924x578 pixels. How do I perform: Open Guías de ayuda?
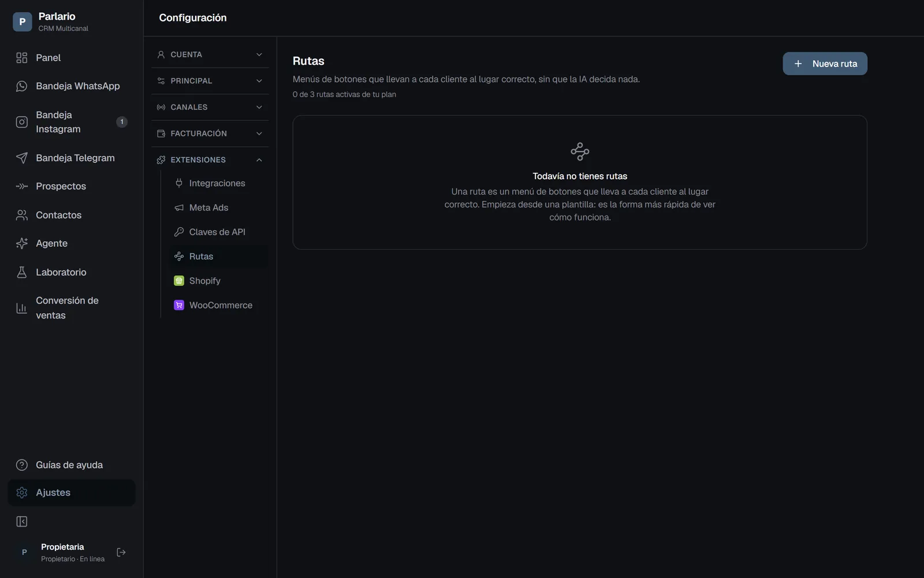(x=72, y=465)
